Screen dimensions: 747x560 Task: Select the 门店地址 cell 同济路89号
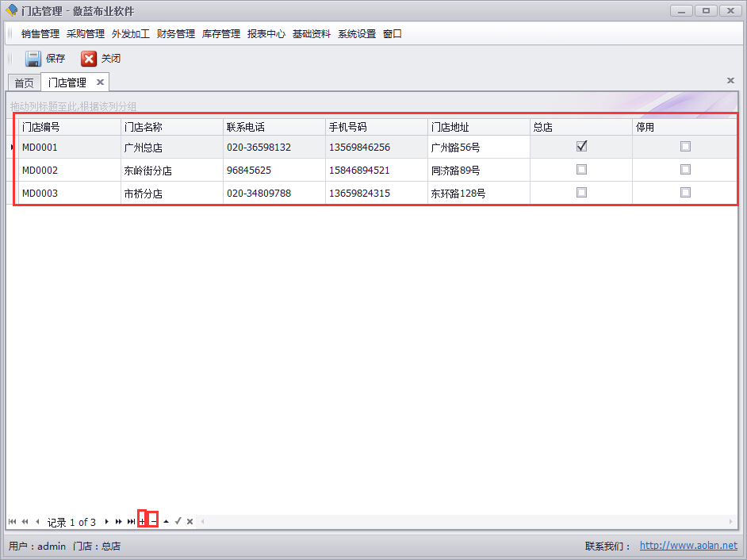tap(456, 171)
